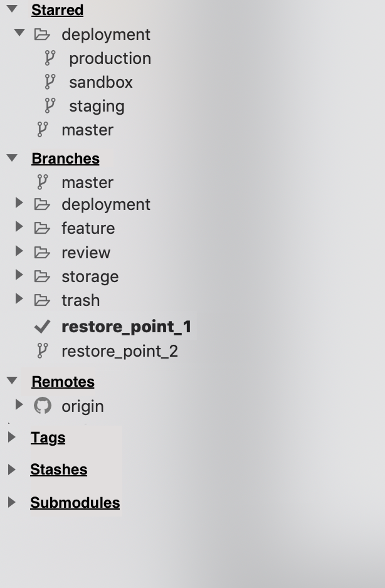Click the branch icon next to master under Branches
Viewport: 385px width, 588px height.
(42, 182)
